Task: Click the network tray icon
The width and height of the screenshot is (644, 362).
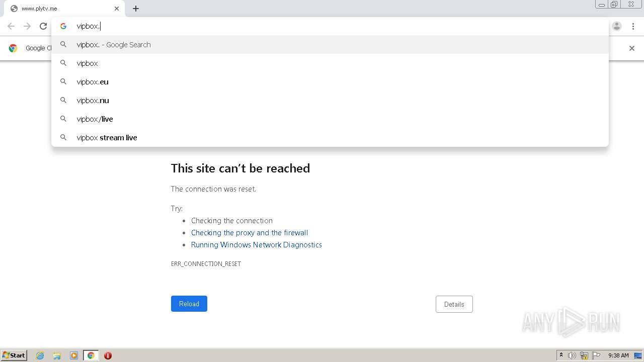Action: point(584,355)
